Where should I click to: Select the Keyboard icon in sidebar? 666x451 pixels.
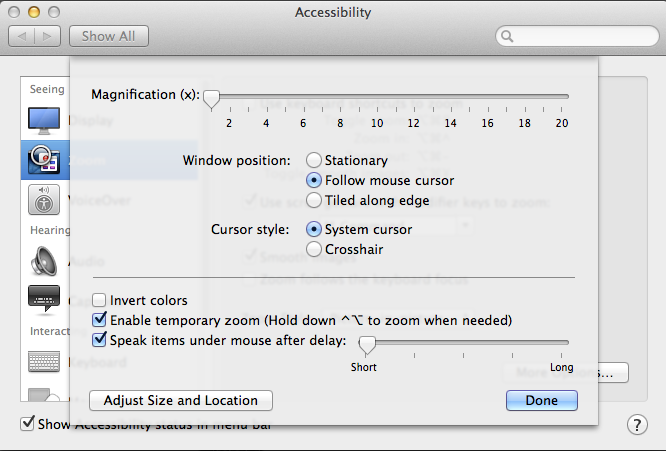click(x=44, y=361)
